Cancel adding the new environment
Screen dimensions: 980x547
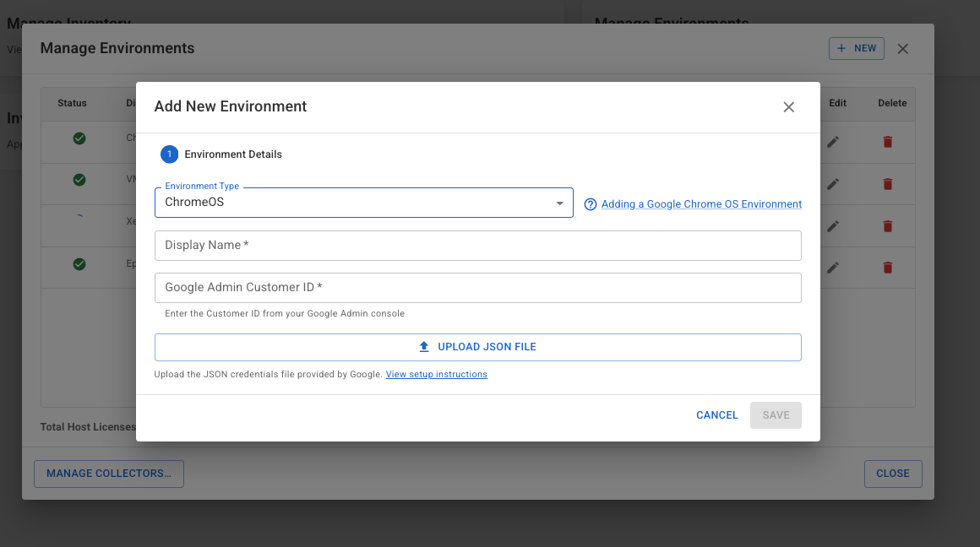[717, 415]
